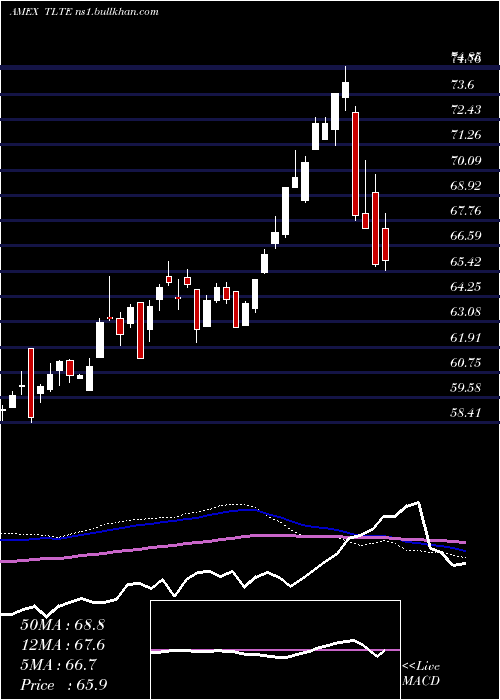
Task: Select the 66.59 price axis label
Action: [x=466, y=235]
